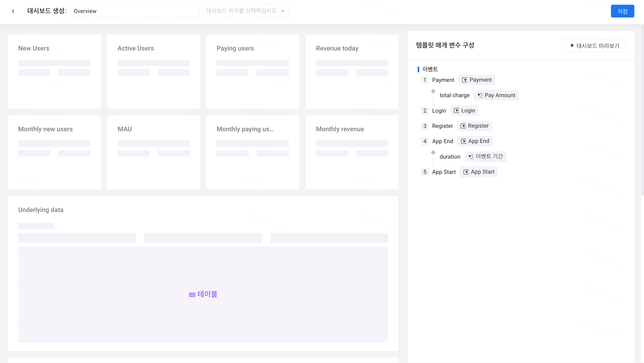Open the 이벤트 기간 property selector
The image size is (644, 363).
tap(485, 157)
